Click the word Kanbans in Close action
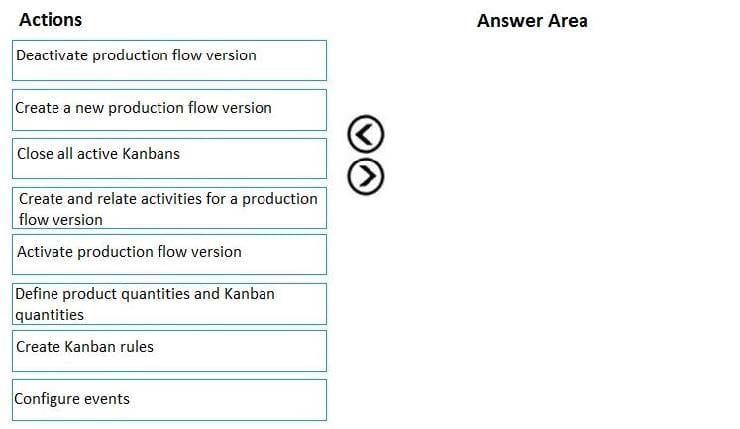 (151, 154)
